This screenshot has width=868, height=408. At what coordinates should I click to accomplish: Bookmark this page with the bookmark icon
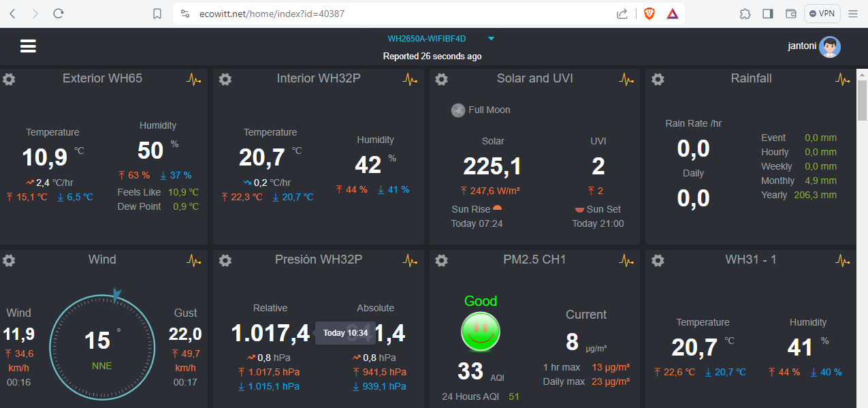(157, 14)
